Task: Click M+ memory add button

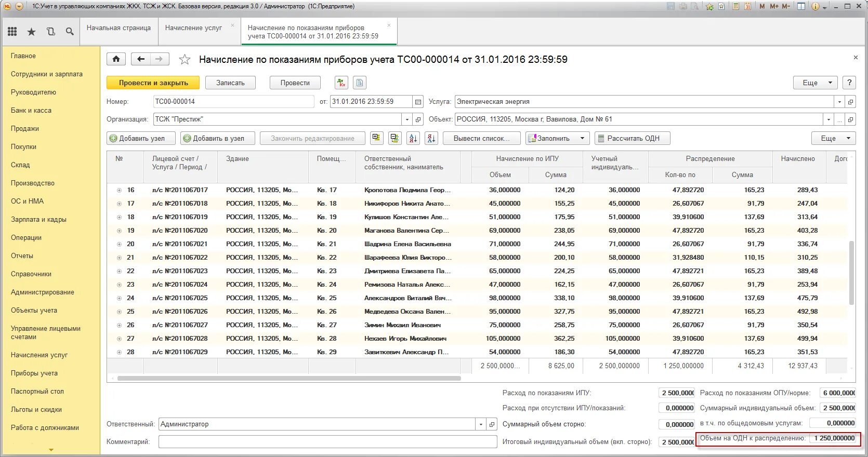Action: tap(774, 6)
